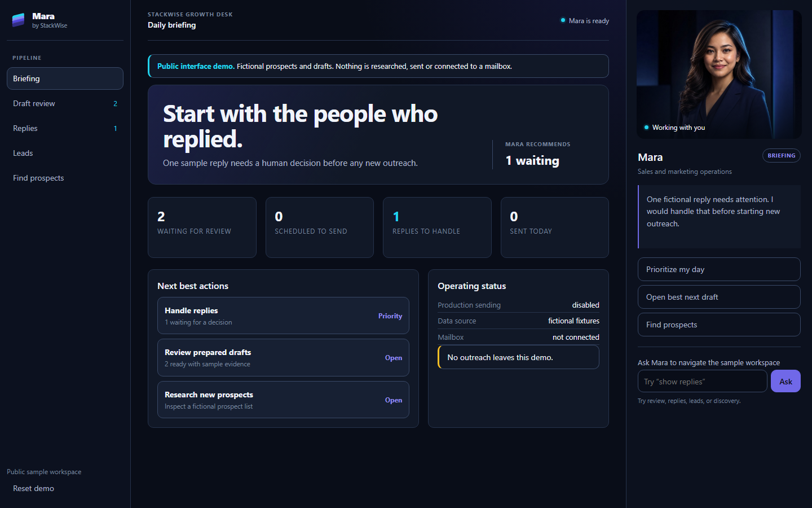Viewport: 812px width, 508px height.
Task: Open Replies in the pipeline sidebar
Action: (65, 128)
